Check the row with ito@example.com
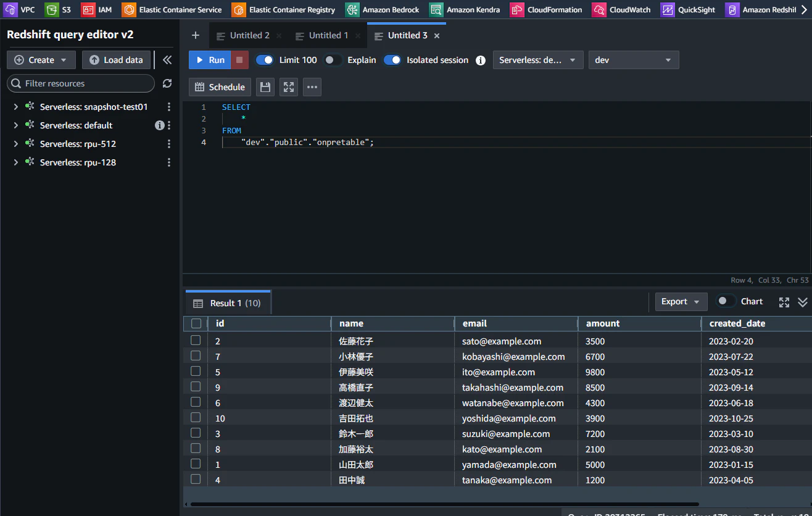The image size is (812, 516). pyautogui.click(x=196, y=371)
